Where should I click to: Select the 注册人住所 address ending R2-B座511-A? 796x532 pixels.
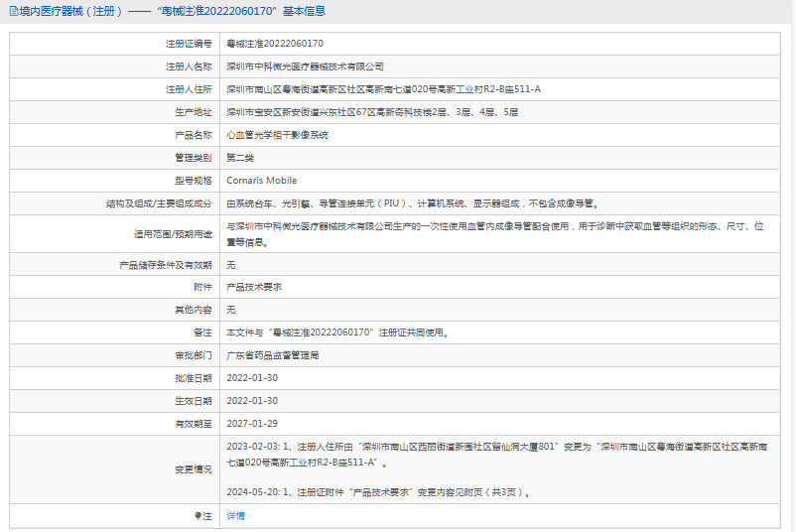[x=383, y=89]
